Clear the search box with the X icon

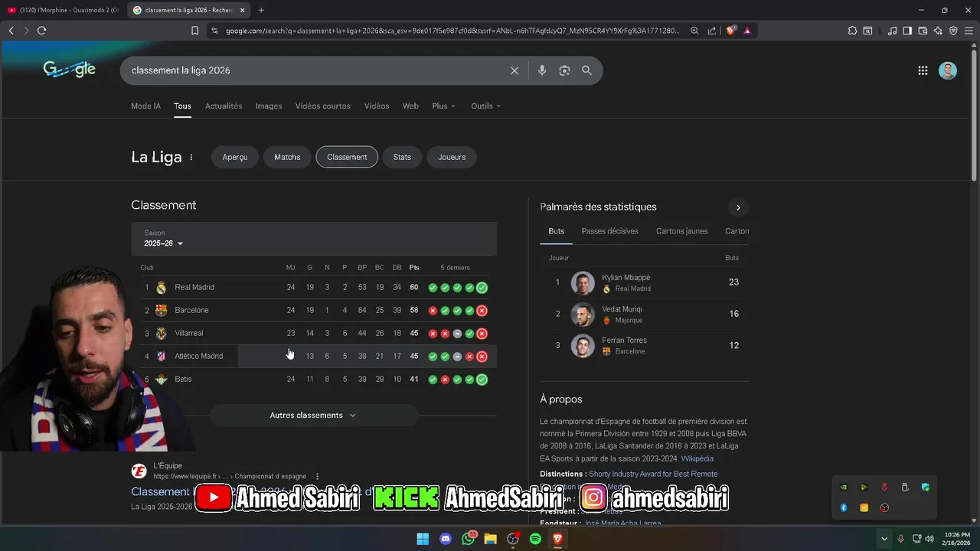click(x=514, y=70)
